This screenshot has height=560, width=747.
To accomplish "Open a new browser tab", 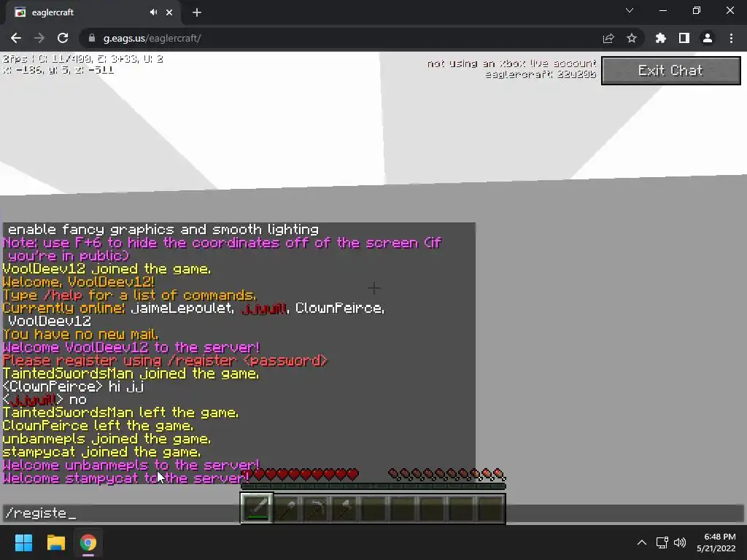I will pyautogui.click(x=197, y=12).
